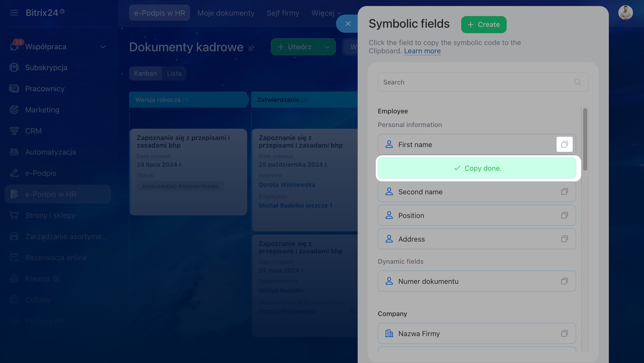Follow the Learn more link

click(422, 51)
